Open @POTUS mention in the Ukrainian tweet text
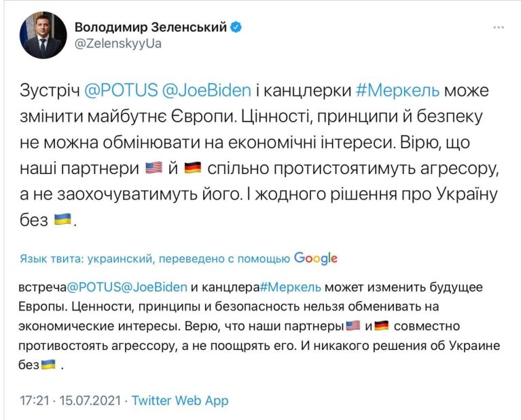Image resolution: width=521 pixels, height=420 pixels. pyautogui.click(x=120, y=90)
